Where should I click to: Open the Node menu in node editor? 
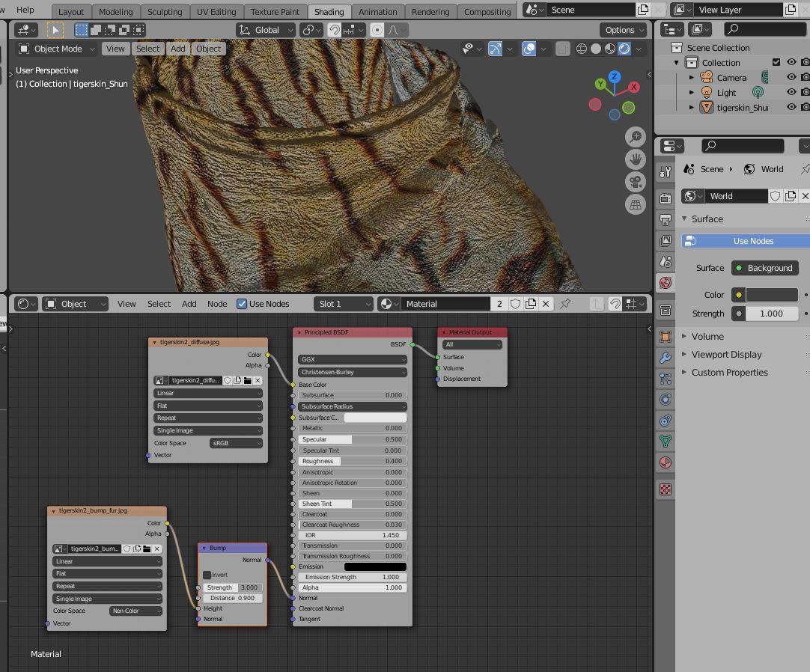217,304
